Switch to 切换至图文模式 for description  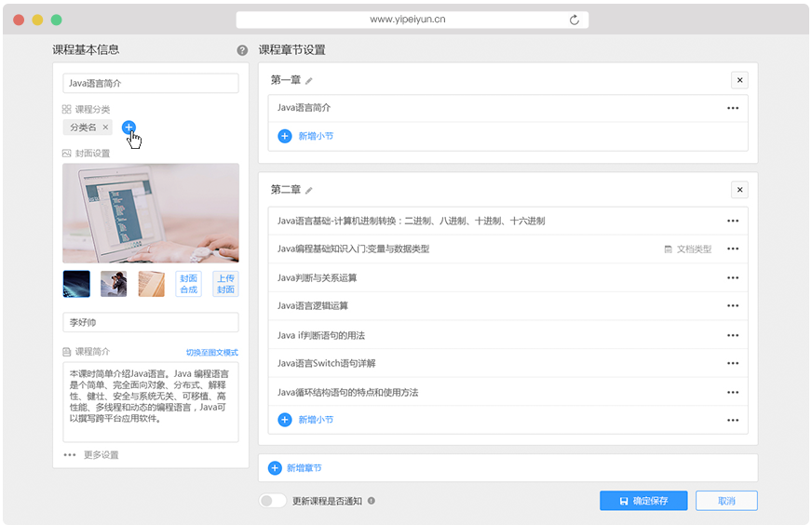pyautogui.click(x=211, y=353)
